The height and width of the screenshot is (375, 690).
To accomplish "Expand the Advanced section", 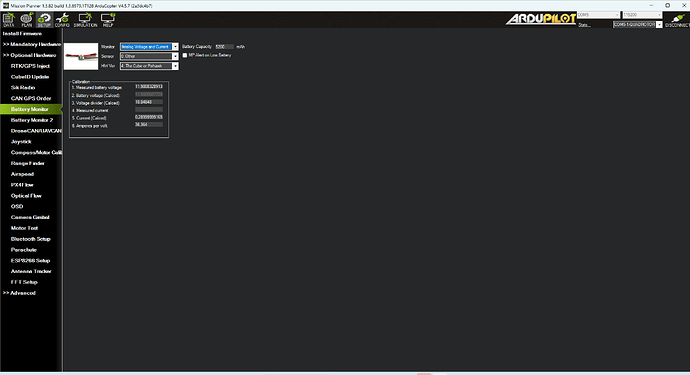I will pos(19,293).
